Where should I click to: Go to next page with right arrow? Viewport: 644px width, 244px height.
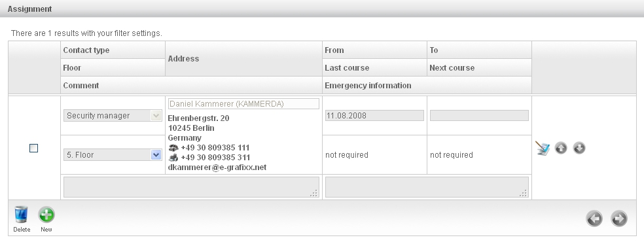pos(619,218)
